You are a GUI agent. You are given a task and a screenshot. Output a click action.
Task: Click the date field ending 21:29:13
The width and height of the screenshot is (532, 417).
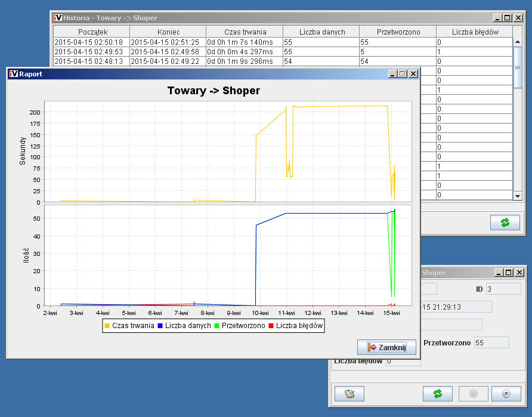pyautogui.click(x=456, y=307)
